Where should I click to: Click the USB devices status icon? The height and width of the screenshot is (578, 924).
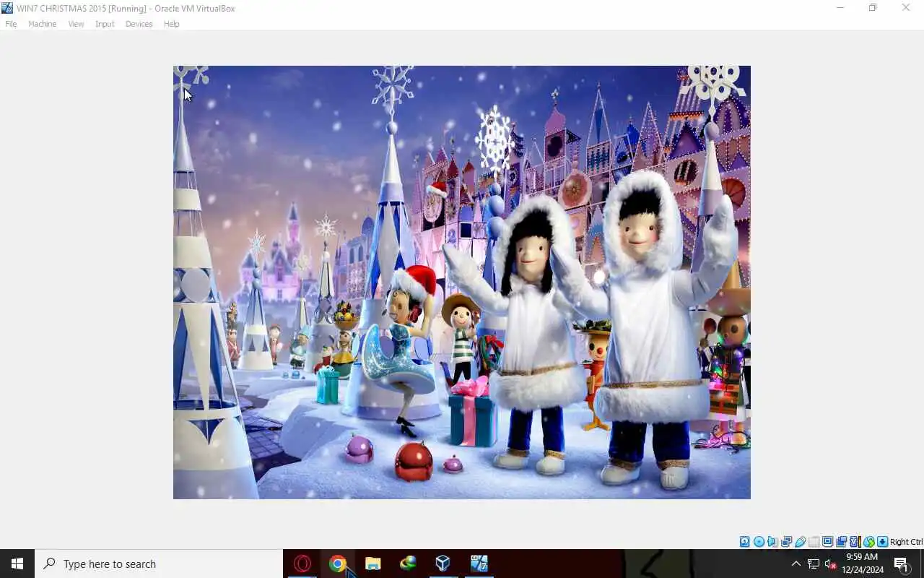800,542
